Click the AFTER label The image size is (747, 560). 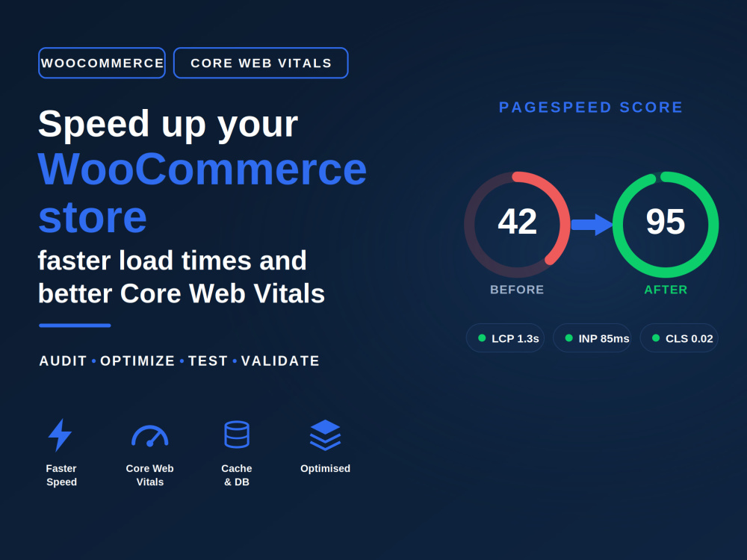(666, 290)
